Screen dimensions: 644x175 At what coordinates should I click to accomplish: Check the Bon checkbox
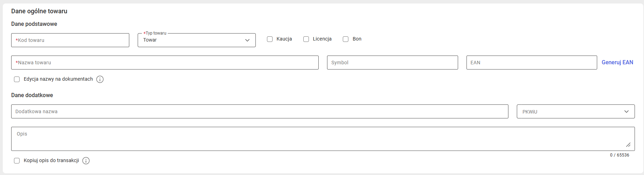coord(346,39)
